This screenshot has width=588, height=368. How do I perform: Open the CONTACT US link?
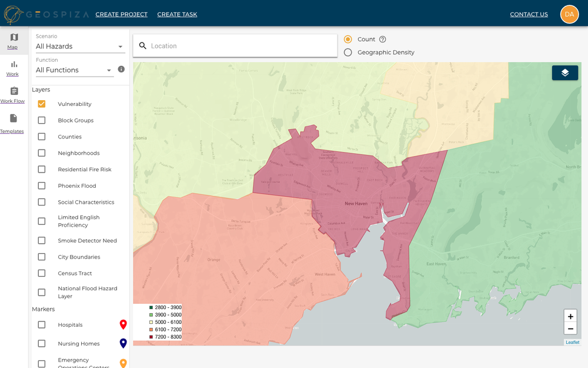click(x=529, y=14)
